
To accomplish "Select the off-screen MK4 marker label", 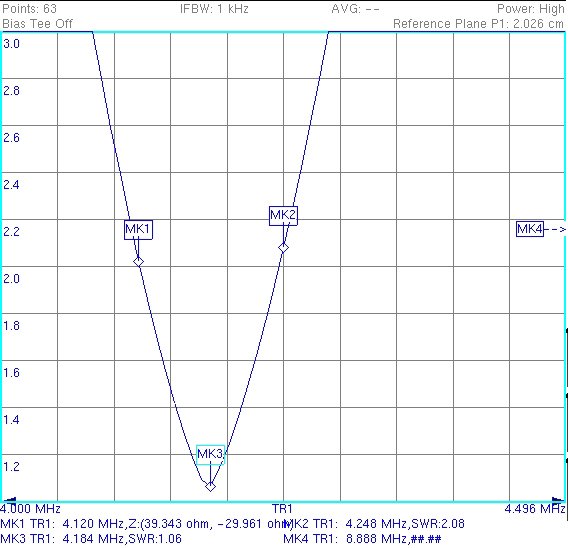I will (x=530, y=229).
